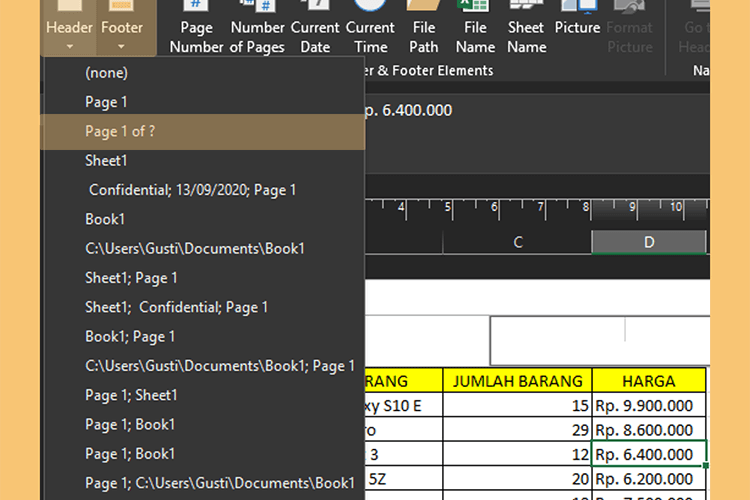Select price cell Rp. 6.400.000 in table
The width and height of the screenshot is (750, 500).
click(649, 454)
